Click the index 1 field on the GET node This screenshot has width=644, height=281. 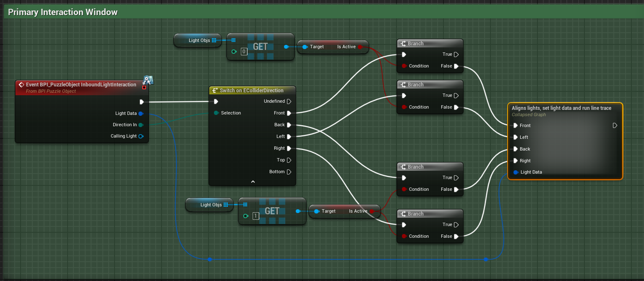tap(256, 216)
